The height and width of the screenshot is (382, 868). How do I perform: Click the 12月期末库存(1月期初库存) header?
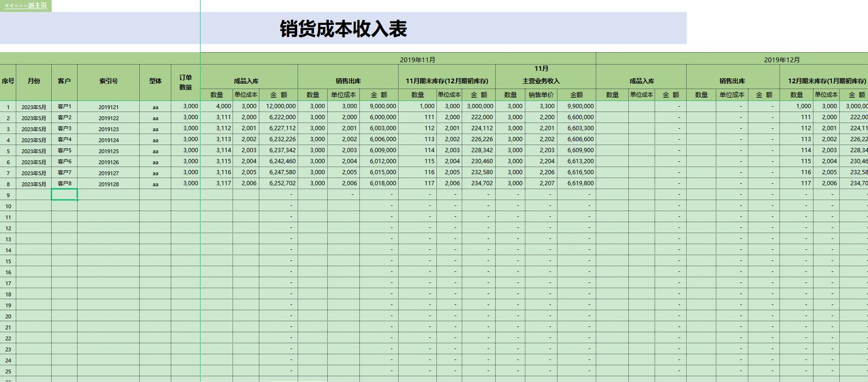pos(827,81)
